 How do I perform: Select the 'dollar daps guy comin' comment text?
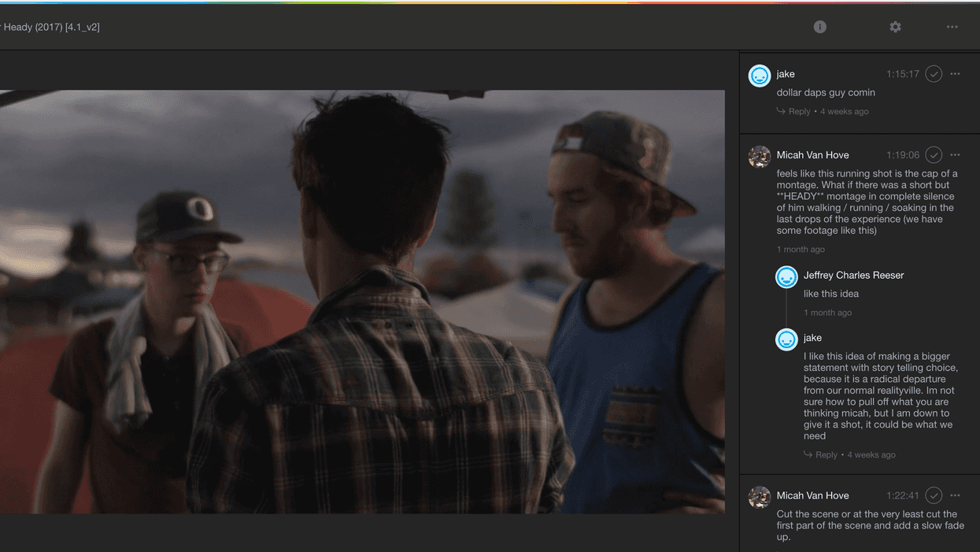[826, 93]
